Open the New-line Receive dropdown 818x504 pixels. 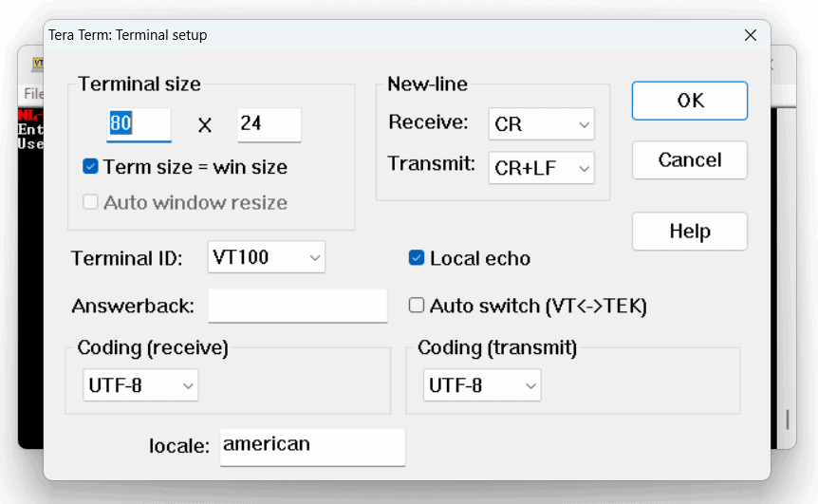point(541,124)
